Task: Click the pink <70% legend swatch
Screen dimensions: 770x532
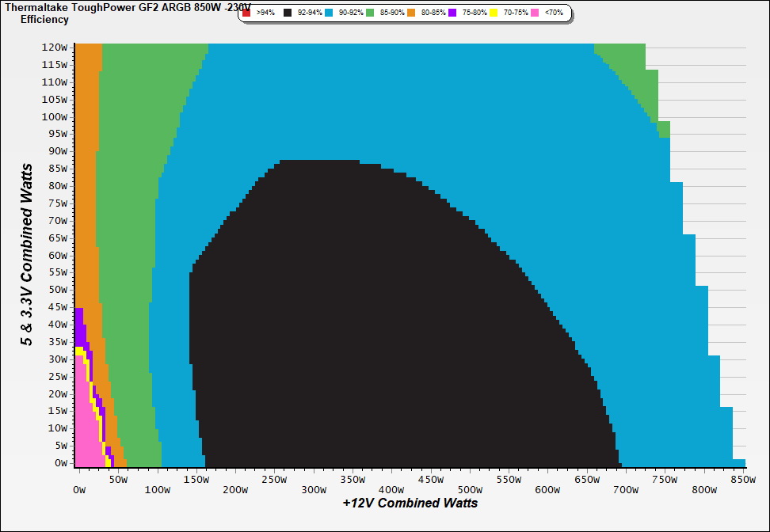Action: (535, 13)
